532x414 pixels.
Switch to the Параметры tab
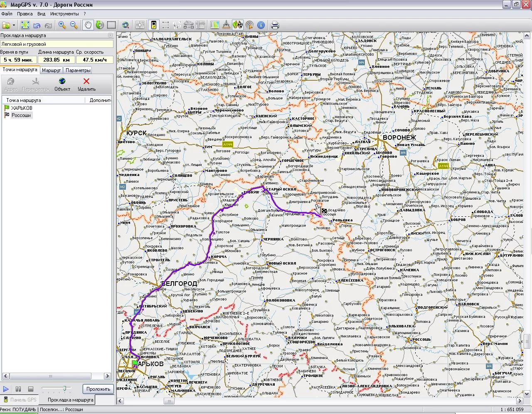pos(78,70)
